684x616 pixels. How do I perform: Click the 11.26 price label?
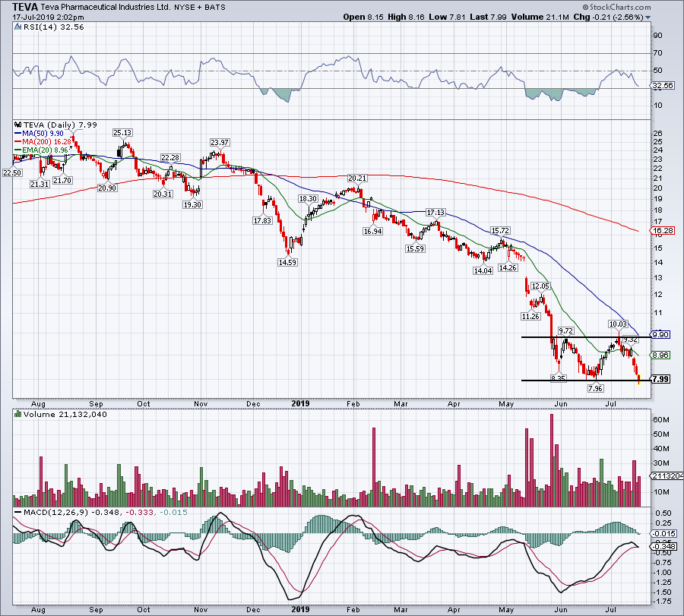[x=530, y=316]
